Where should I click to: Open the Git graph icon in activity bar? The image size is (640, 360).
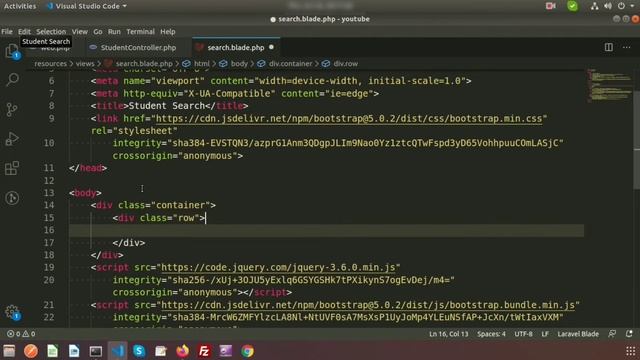click(x=12, y=198)
